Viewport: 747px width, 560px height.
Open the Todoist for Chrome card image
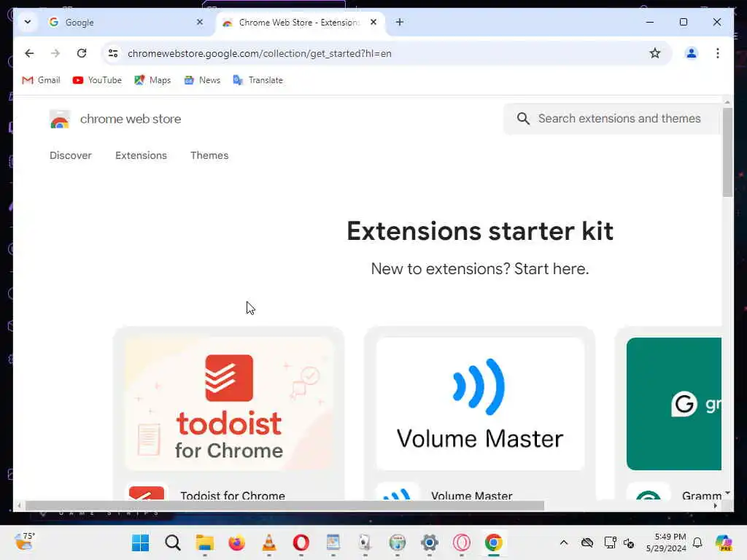(x=228, y=404)
